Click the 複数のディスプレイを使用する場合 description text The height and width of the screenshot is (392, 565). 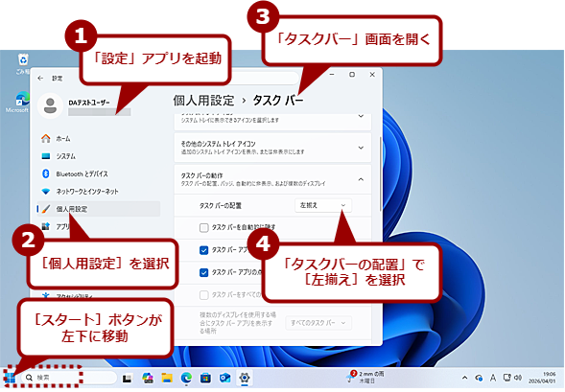click(238, 323)
